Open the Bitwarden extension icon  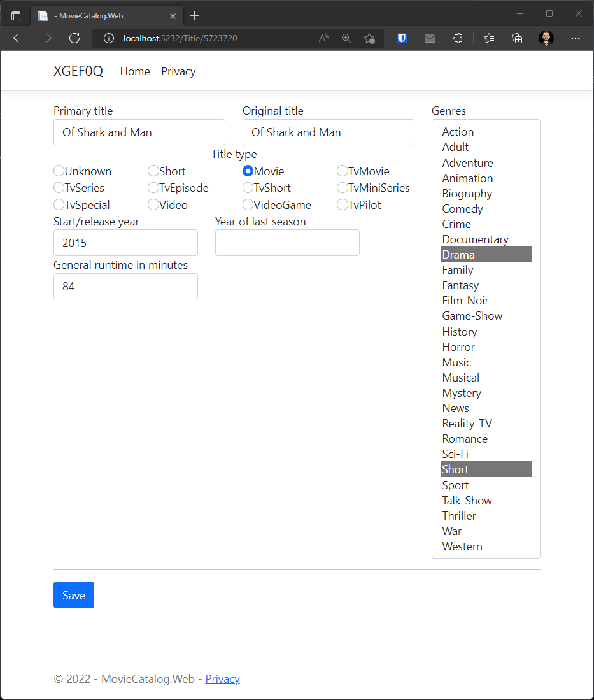click(x=402, y=38)
